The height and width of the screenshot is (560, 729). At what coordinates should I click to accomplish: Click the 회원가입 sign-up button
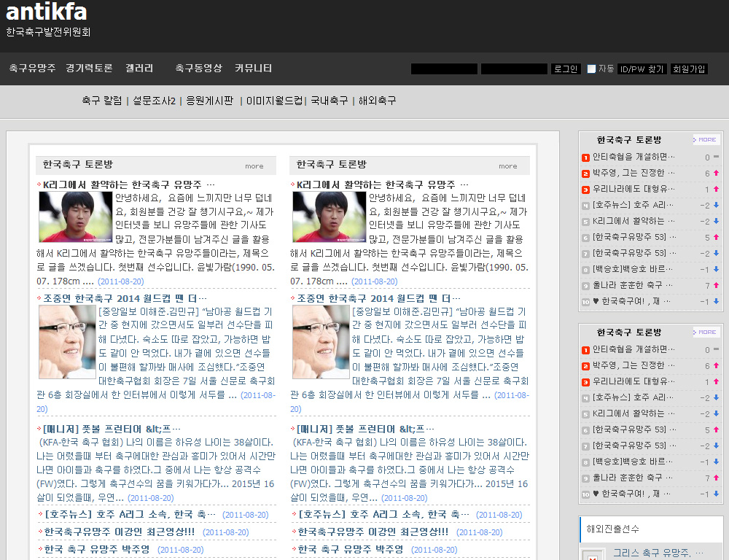(x=689, y=69)
